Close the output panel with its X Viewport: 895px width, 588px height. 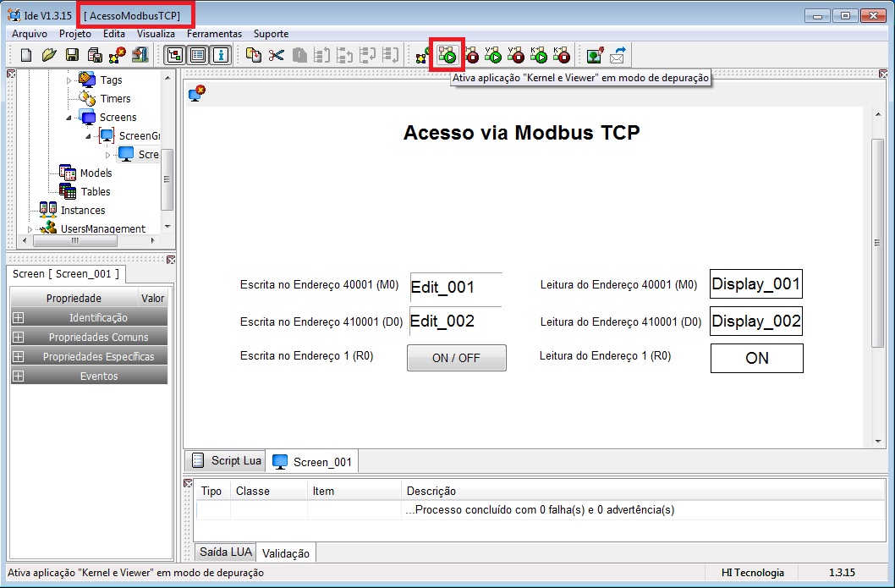(x=188, y=483)
